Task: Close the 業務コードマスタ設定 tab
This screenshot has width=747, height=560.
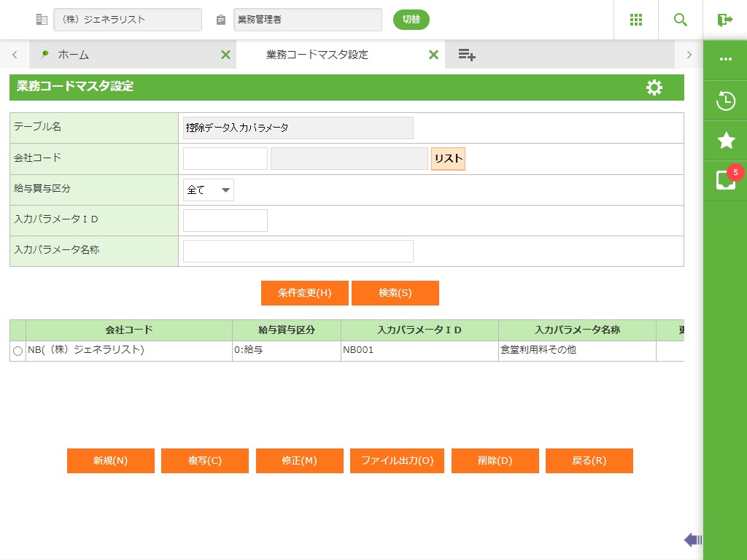Action: click(433, 55)
